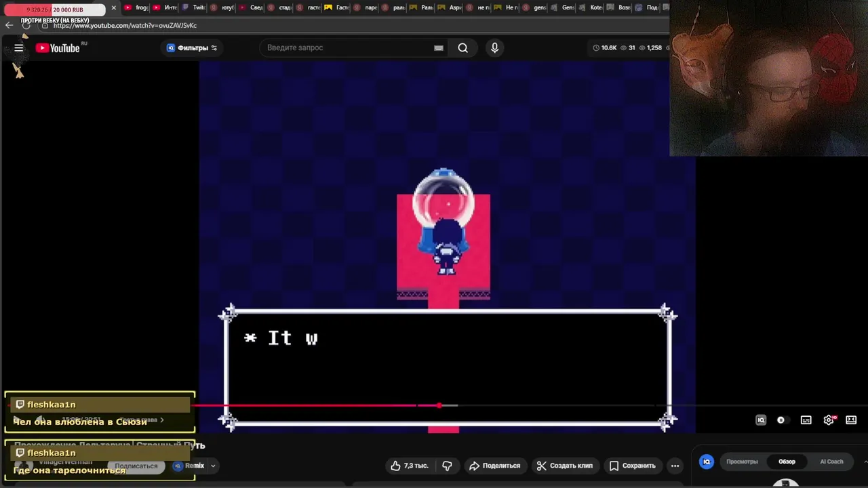Click the 10.6K clock stat in header
868x488 pixels.
coord(605,48)
